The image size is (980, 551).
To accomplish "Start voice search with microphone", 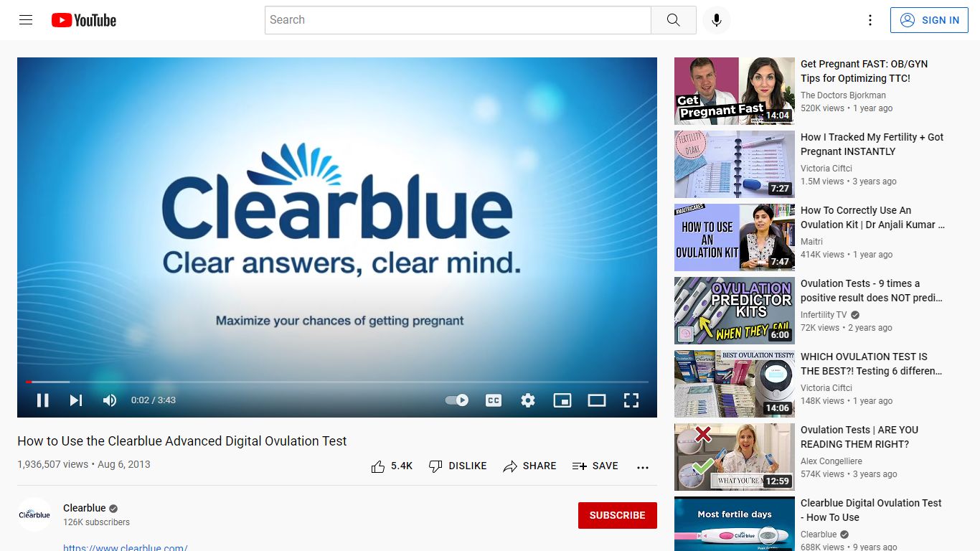I will [716, 20].
